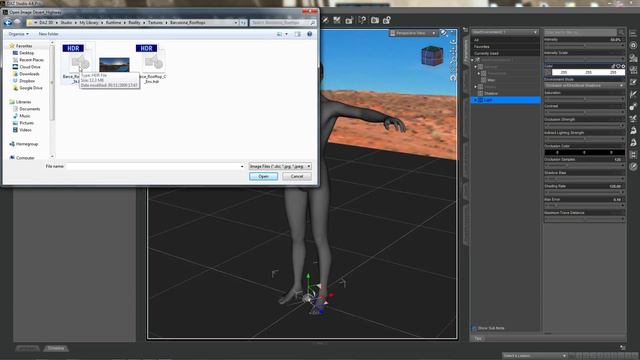The height and width of the screenshot is (360, 640).
Task: Go back in the Open Image dialog
Action: [8, 22]
